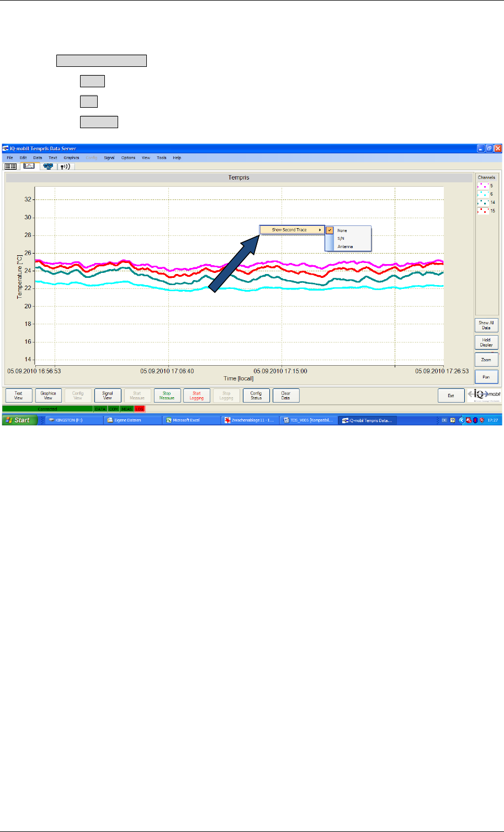The height and width of the screenshot is (832, 504).
Task: Open the Tools menu
Action: [161, 157]
